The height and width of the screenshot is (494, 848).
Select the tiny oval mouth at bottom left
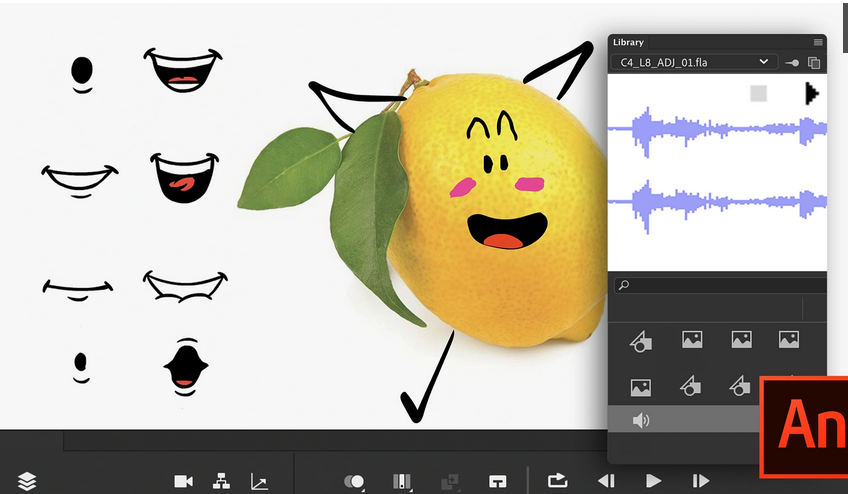tap(81, 367)
